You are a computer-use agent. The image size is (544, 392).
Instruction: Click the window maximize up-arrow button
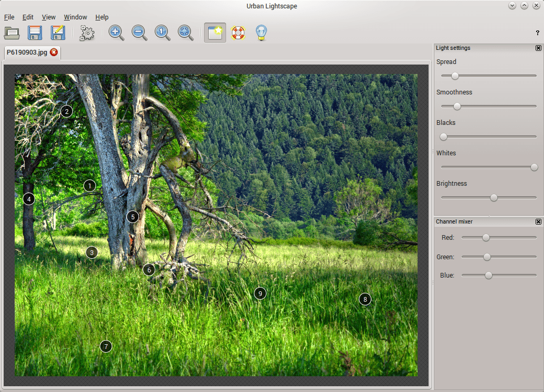[x=524, y=6]
